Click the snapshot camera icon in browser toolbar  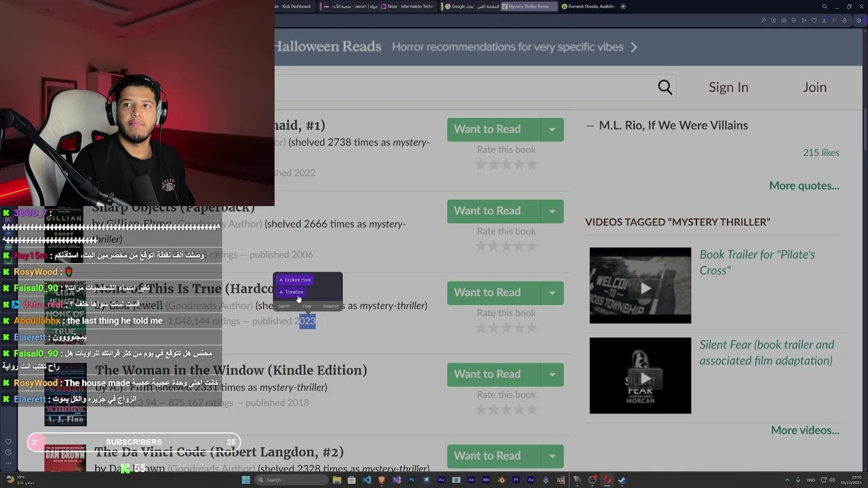point(784,20)
